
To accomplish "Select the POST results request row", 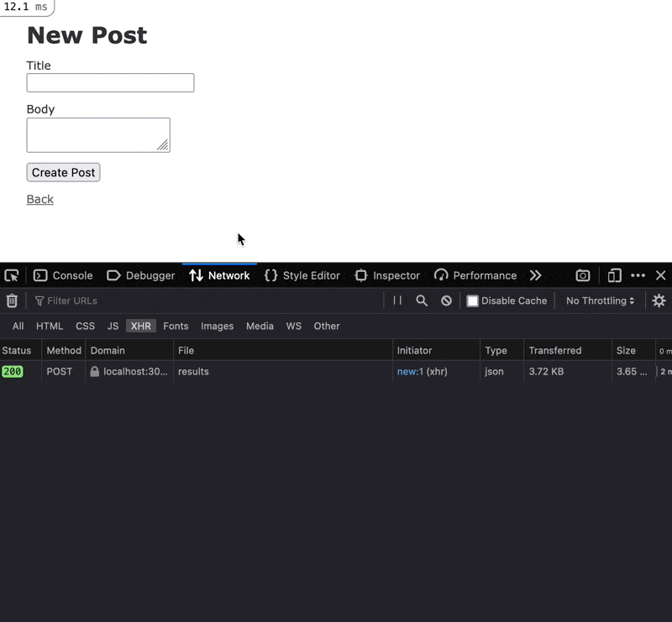I will coord(252,371).
